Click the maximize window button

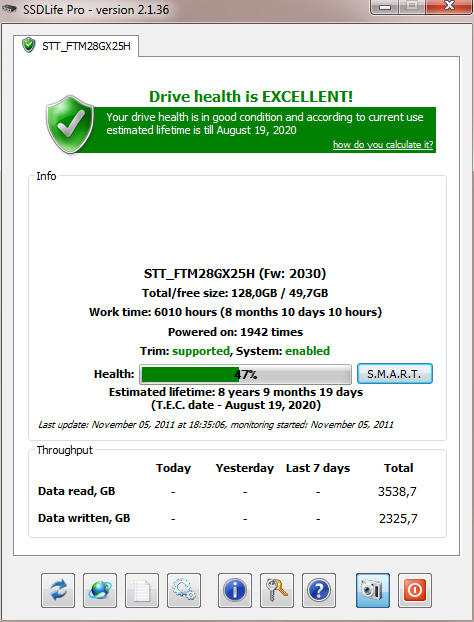coord(412,7)
